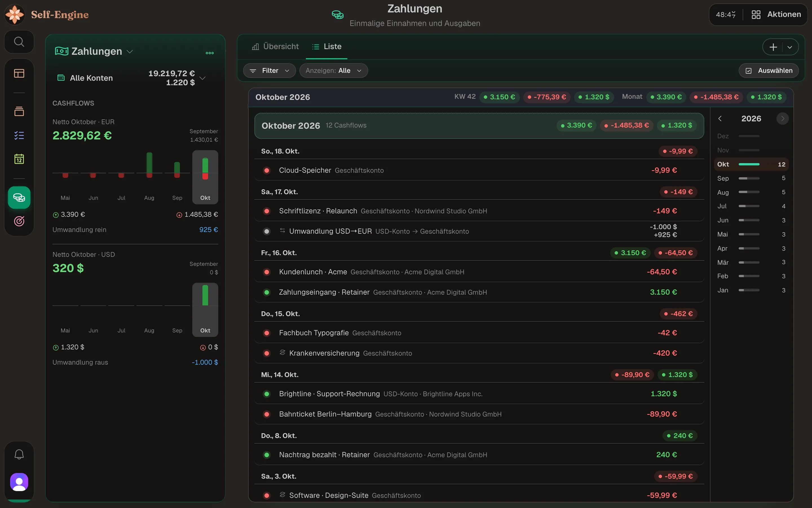Click the red status dot for Bahnticket Berlin–Hamburg
Screen dimensions: 812x508
(x=267, y=414)
